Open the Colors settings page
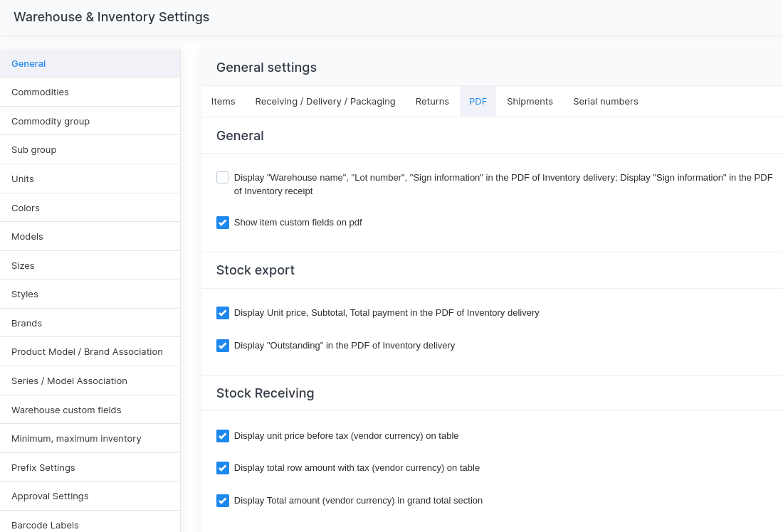Screen dimensions: 783x532 point(26,208)
